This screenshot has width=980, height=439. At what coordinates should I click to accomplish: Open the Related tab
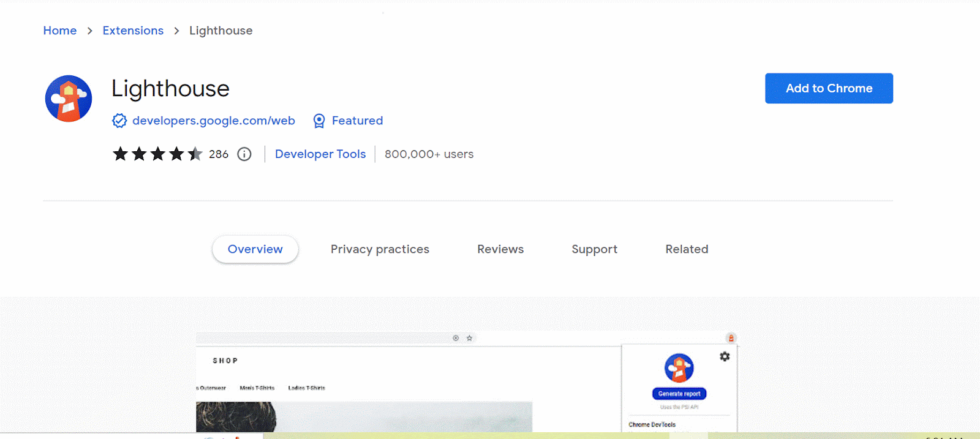pyautogui.click(x=687, y=249)
